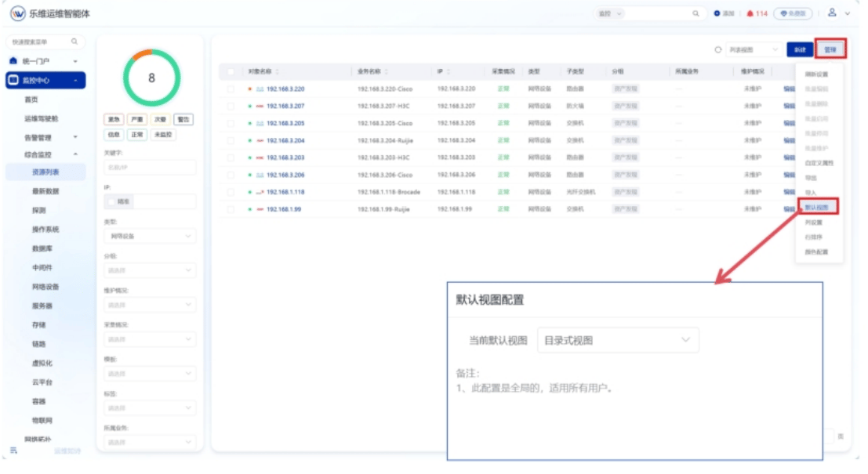Click the sidebar menu search magnifier icon
The height and width of the screenshot is (474, 868).
(74, 42)
